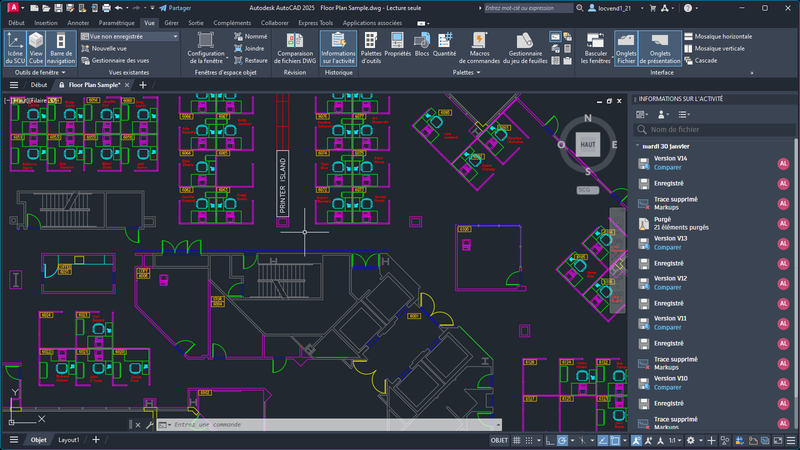This screenshot has width=800, height=450.
Task: Click Nouvelle vue in Vues existantes
Action: 104,48
